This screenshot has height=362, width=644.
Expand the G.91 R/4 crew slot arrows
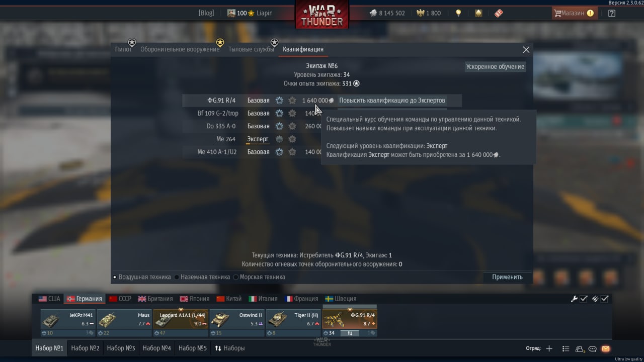350,333
